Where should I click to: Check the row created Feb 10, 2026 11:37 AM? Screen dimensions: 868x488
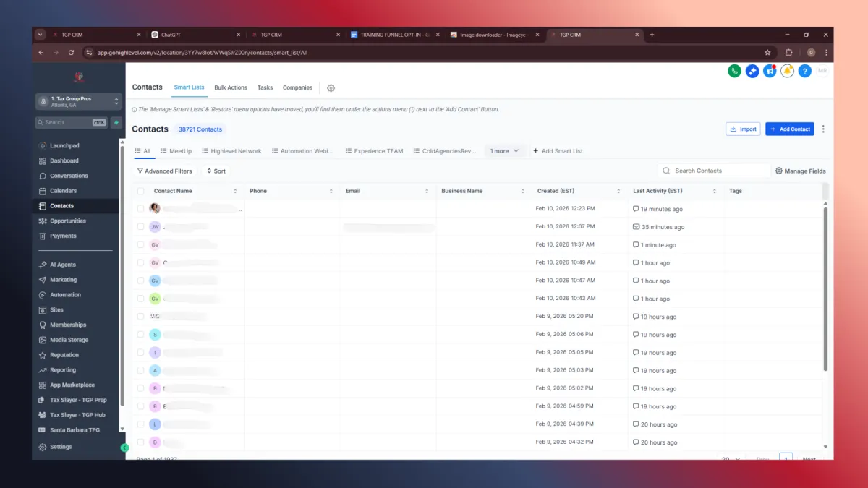coord(140,244)
